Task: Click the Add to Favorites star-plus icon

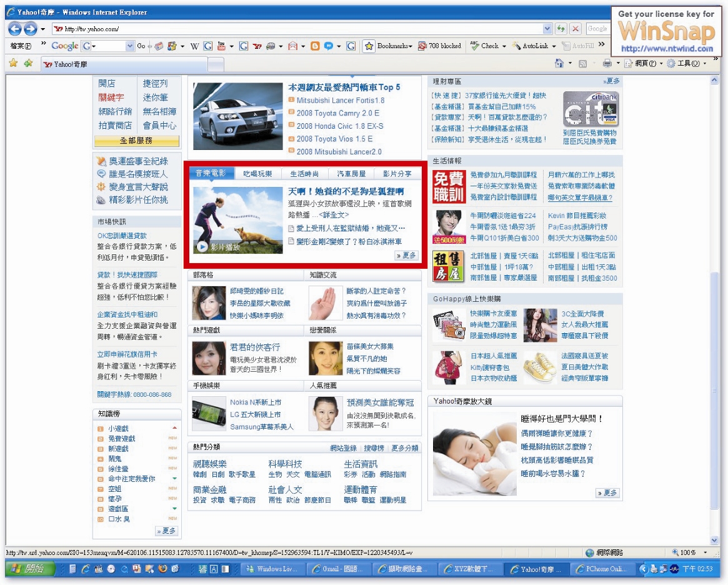Action: point(28,63)
